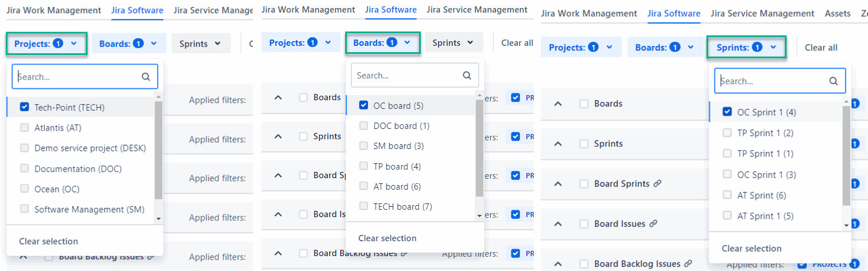Click the scrollbar thumb in the Sprints list
868x271 pixels.
point(846,155)
